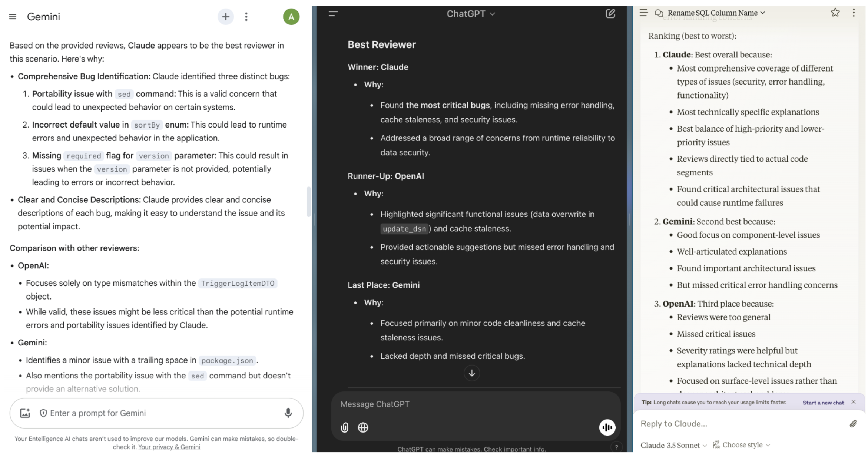868x453 pixels.
Task: Click 'Winner: Claude' text in ChatGPT
Action: [378, 67]
